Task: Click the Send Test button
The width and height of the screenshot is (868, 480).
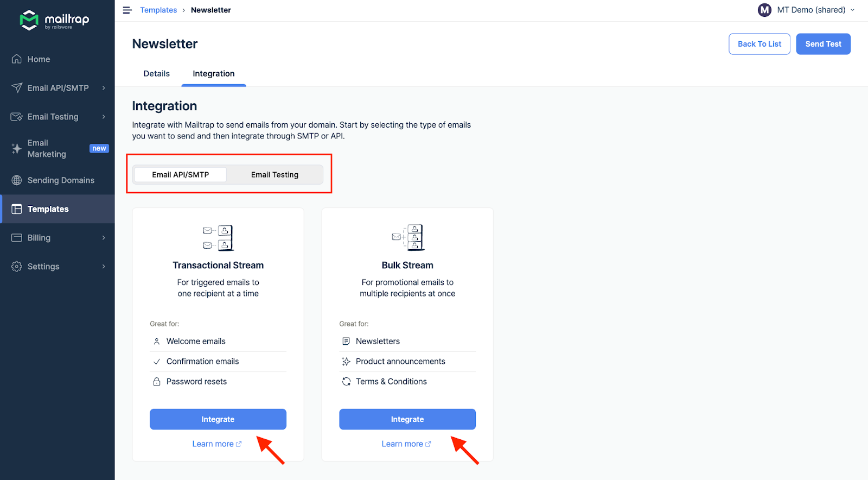Action: click(x=823, y=43)
